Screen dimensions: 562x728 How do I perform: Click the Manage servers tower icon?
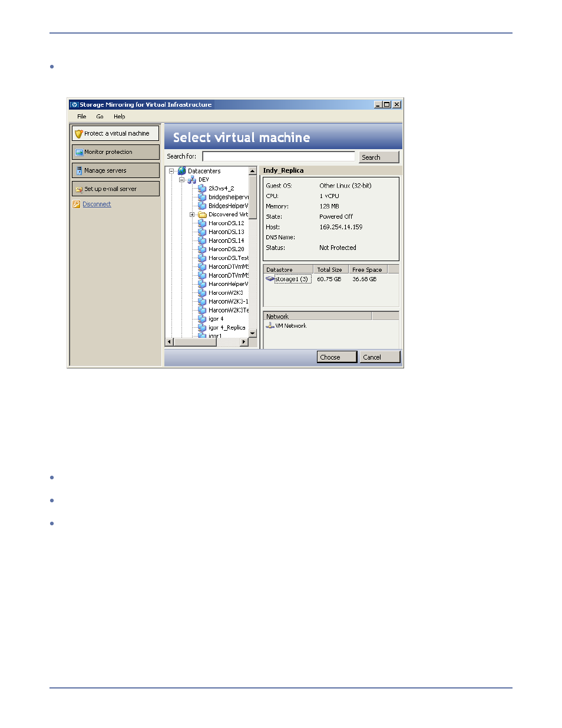coord(79,171)
